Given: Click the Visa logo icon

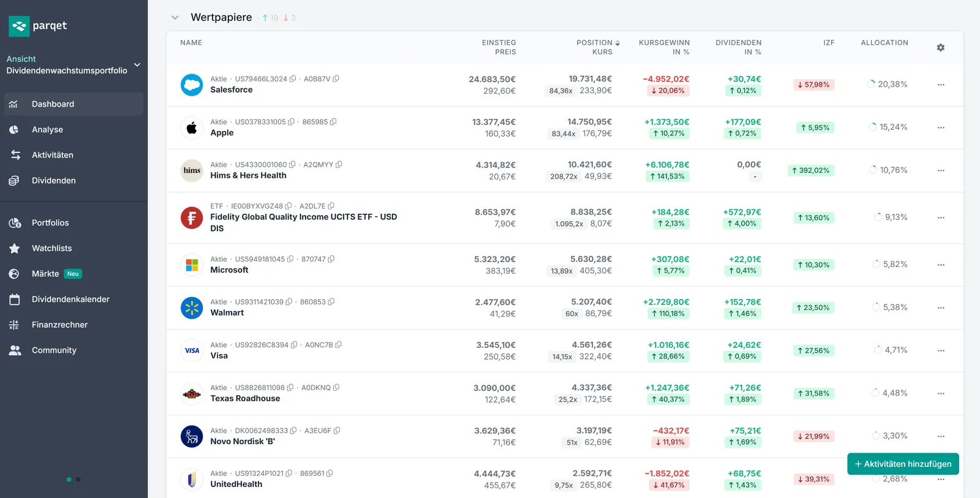Looking at the screenshot, I should 192,350.
